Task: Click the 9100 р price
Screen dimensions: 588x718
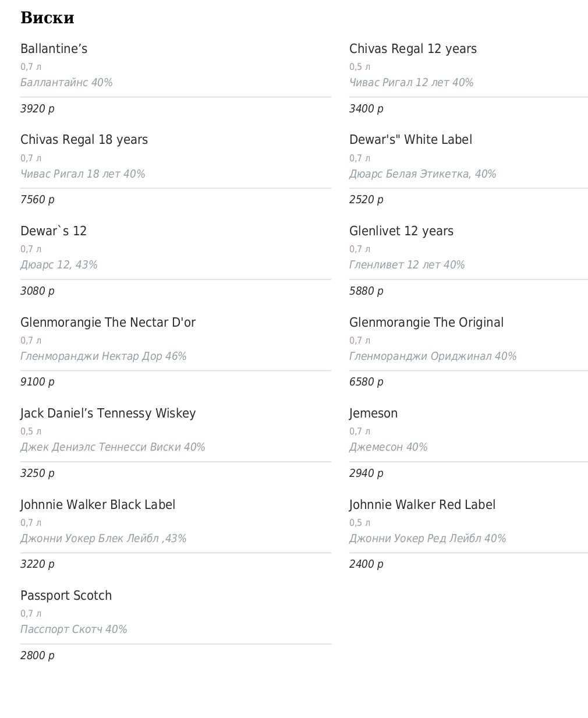Action: [x=37, y=382]
